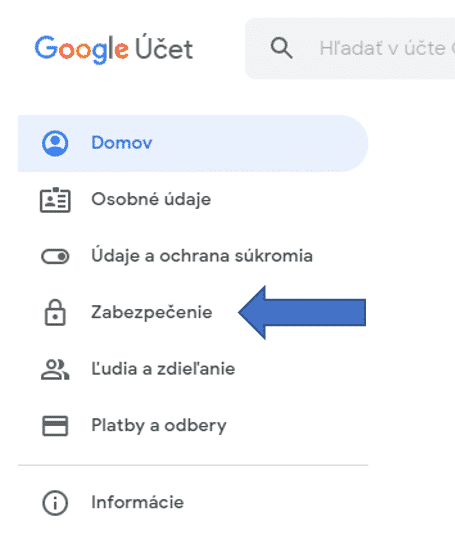This screenshot has height=550, width=455.
Task: Click the Google logo
Action: [81, 49]
